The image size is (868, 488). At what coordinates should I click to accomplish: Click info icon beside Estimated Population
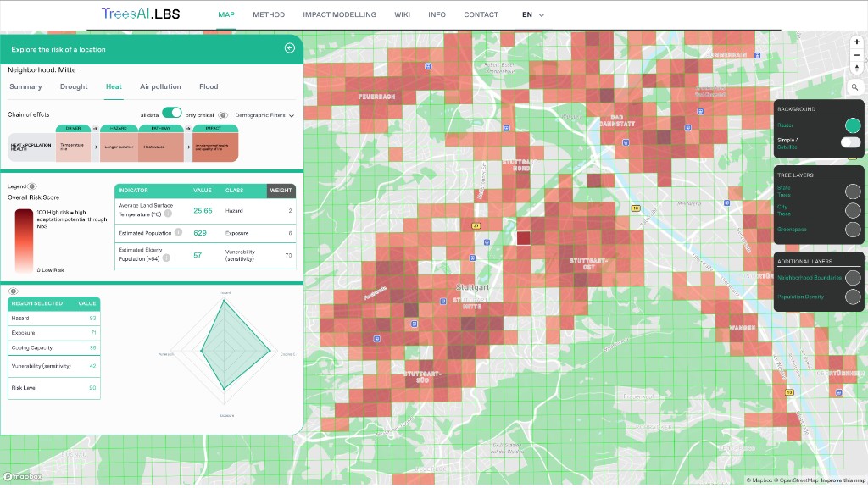177,232
